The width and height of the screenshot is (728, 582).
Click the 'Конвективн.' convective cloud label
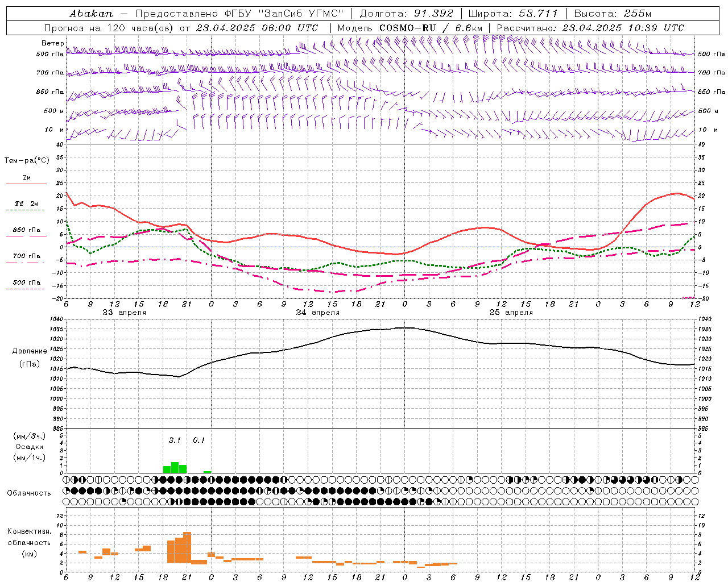pyautogui.click(x=29, y=531)
